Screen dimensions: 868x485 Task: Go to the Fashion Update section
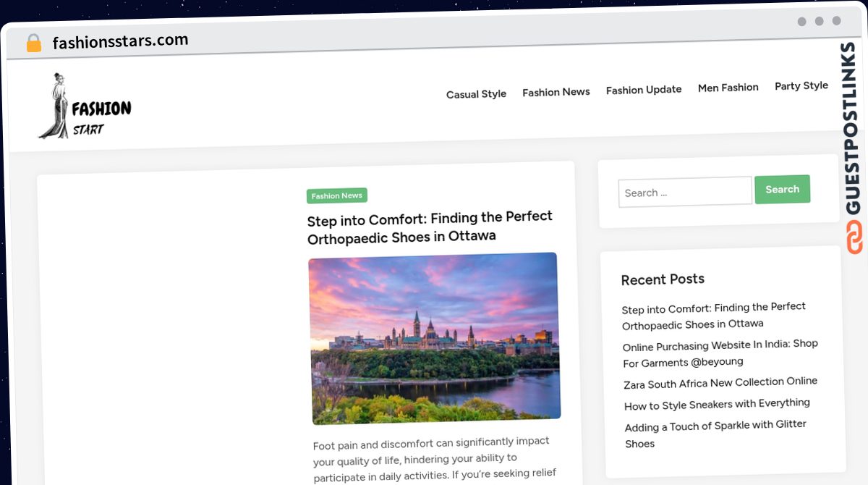tap(644, 90)
